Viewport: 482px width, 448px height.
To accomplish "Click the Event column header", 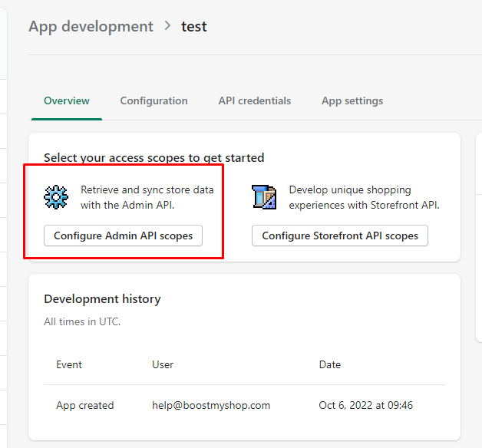I will click(x=69, y=364).
